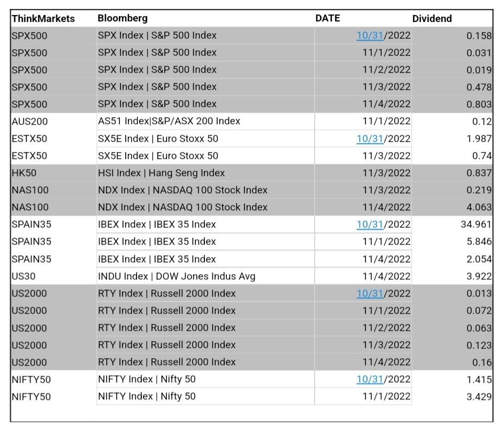Click the Bloomberg column header
This screenshot has height=440, width=504.
[123, 18]
